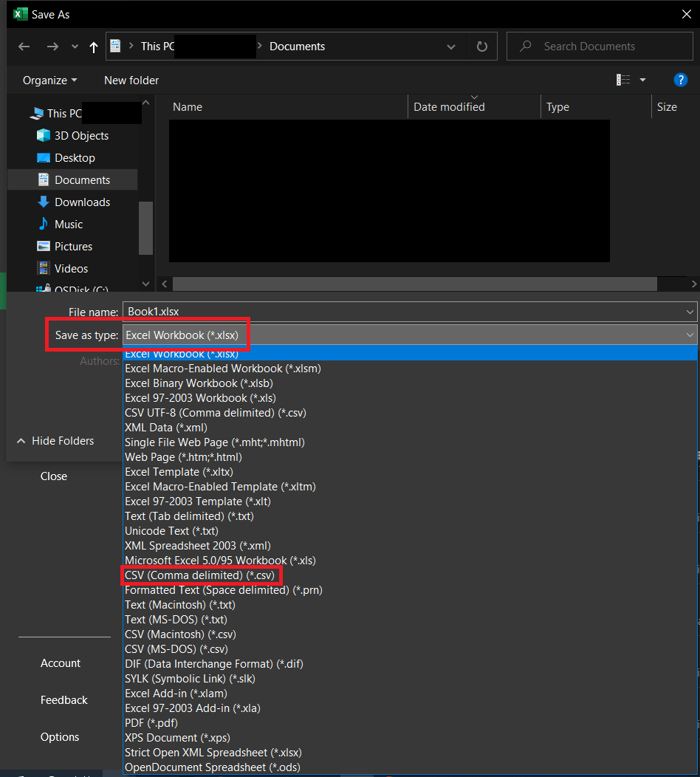Choose XML Spreadsheet 2003 (*.xml)
Viewport: 700px width, 777px height.
(x=198, y=546)
